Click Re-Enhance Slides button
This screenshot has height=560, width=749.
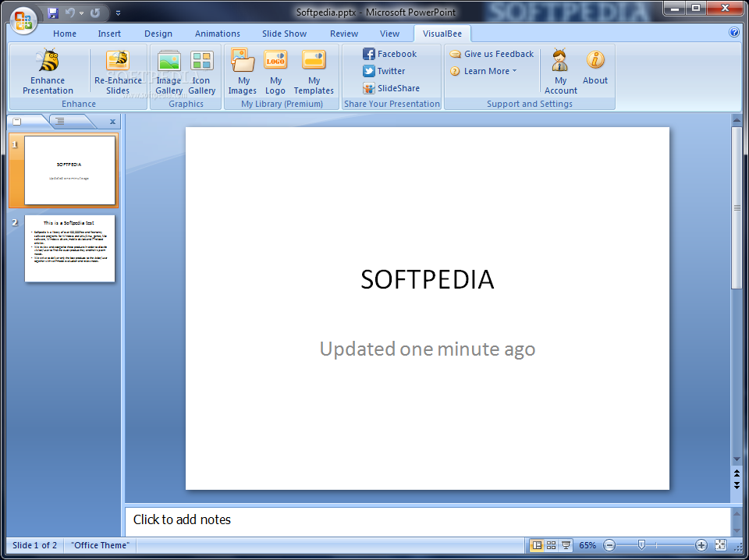point(118,73)
